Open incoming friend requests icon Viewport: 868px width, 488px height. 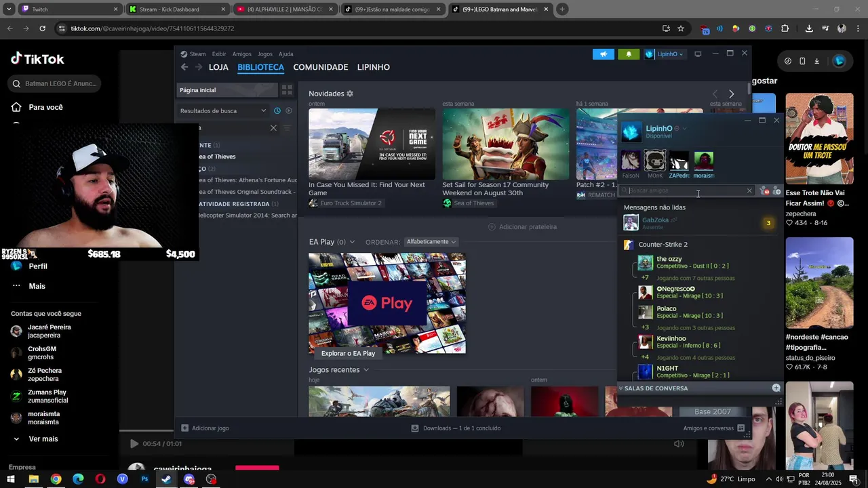[764, 191]
